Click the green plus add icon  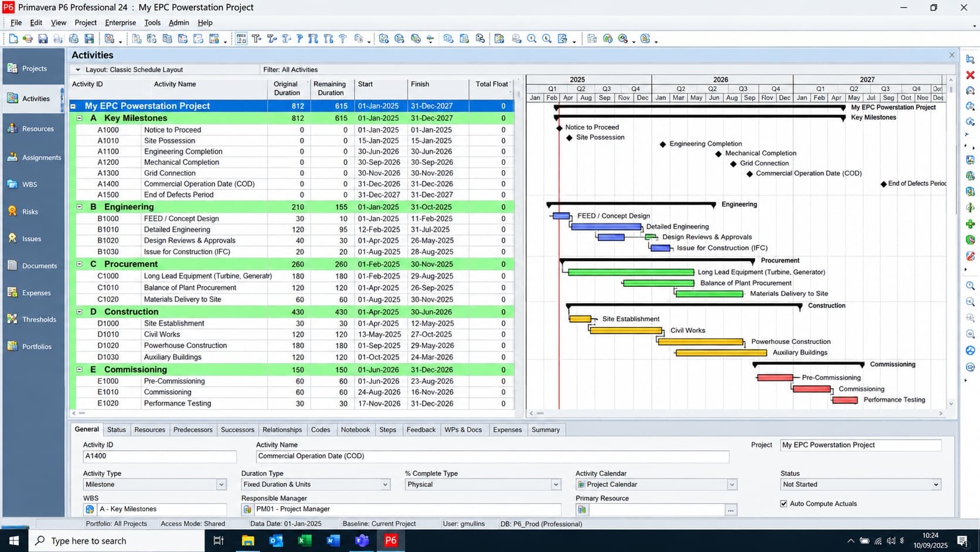click(970, 224)
